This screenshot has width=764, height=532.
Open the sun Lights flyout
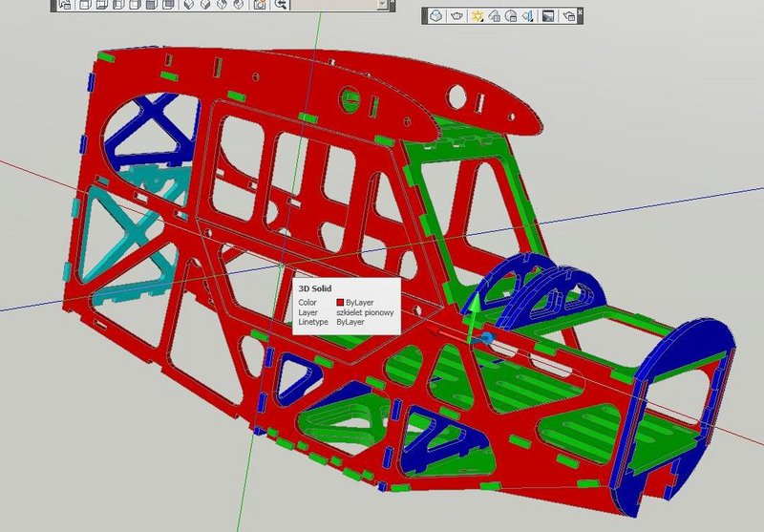[477, 16]
